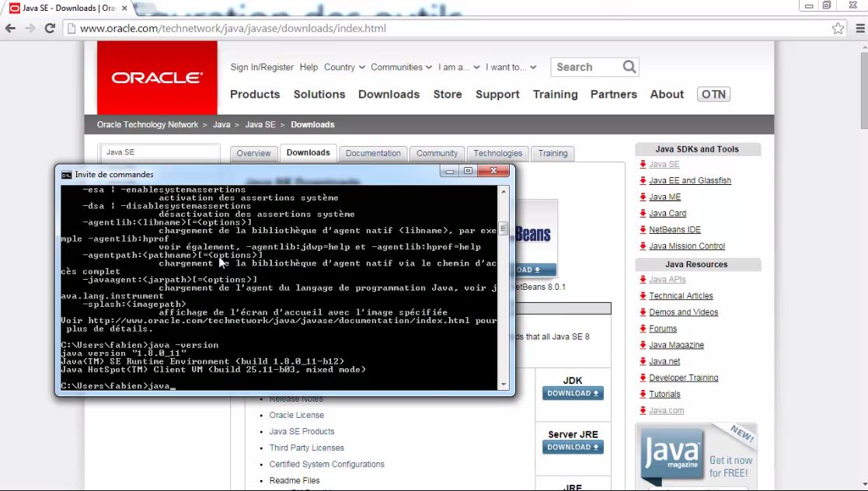Switch to the Technologies tab

tap(497, 153)
